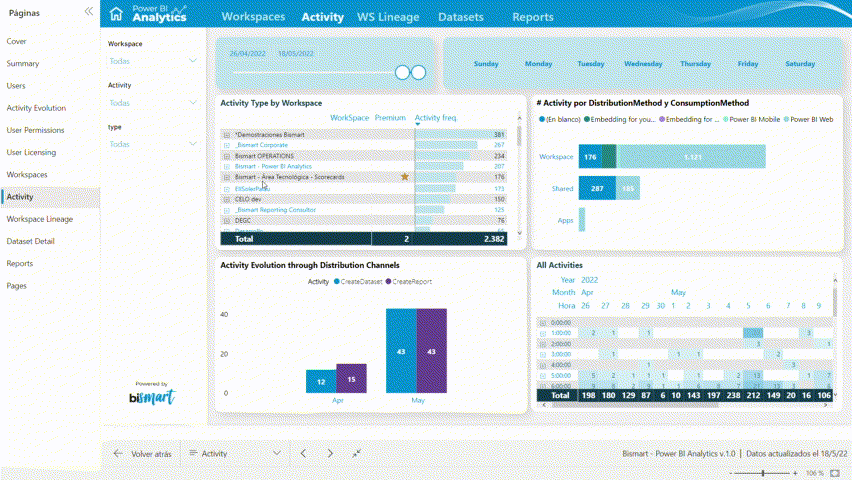Toggle the Saturday day filter
The height and width of the screenshot is (480, 852).
click(x=800, y=64)
